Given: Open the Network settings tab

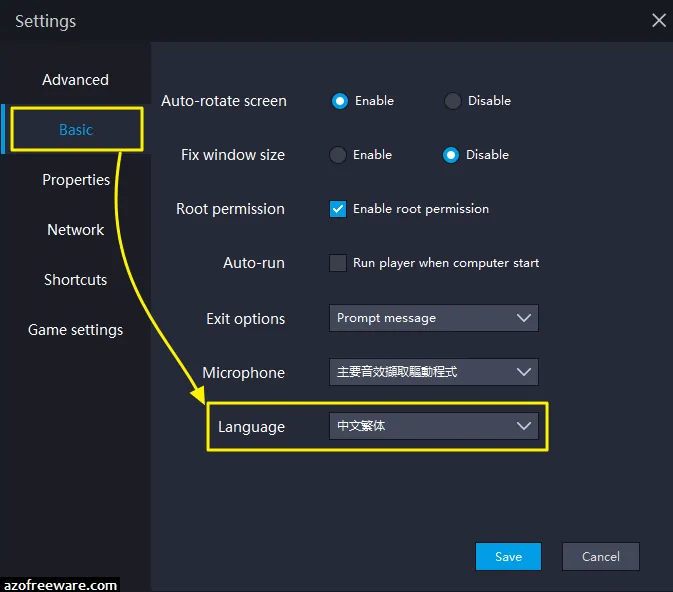Looking at the screenshot, I should [76, 230].
